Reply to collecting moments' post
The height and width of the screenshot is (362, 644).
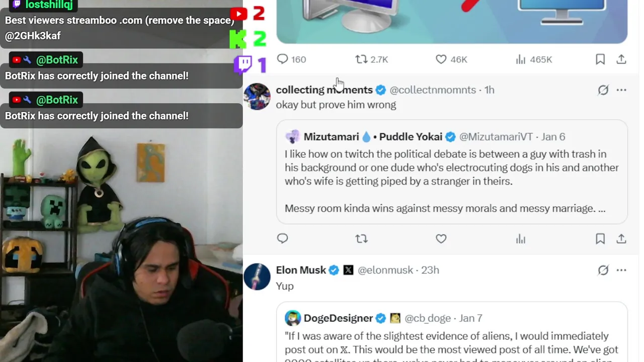282,239
